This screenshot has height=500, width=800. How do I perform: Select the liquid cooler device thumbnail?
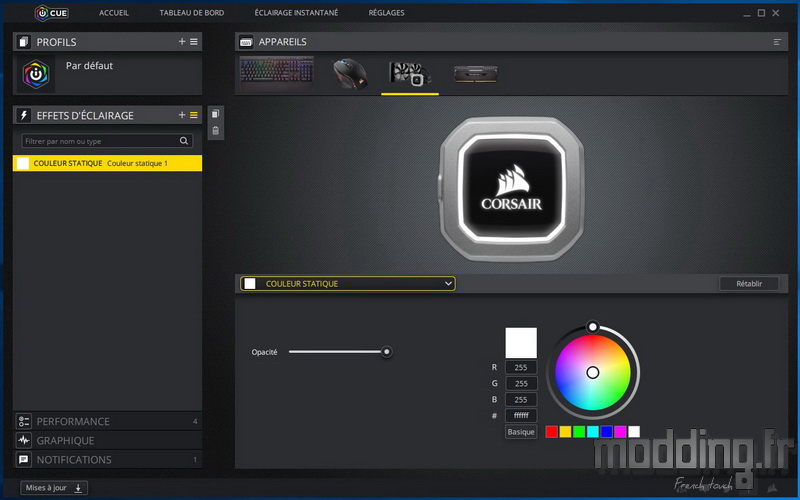pyautogui.click(x=410, y=74)
